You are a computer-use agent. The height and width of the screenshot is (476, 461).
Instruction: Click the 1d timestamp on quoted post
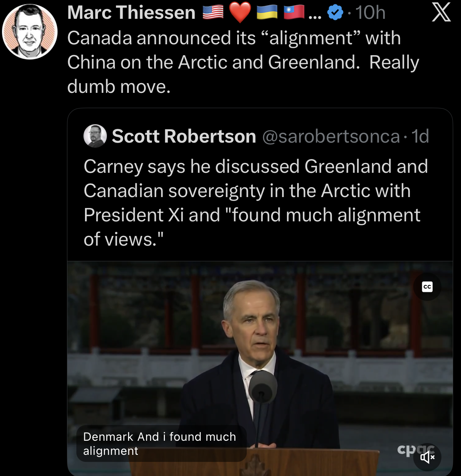click(x=420, y=136)
